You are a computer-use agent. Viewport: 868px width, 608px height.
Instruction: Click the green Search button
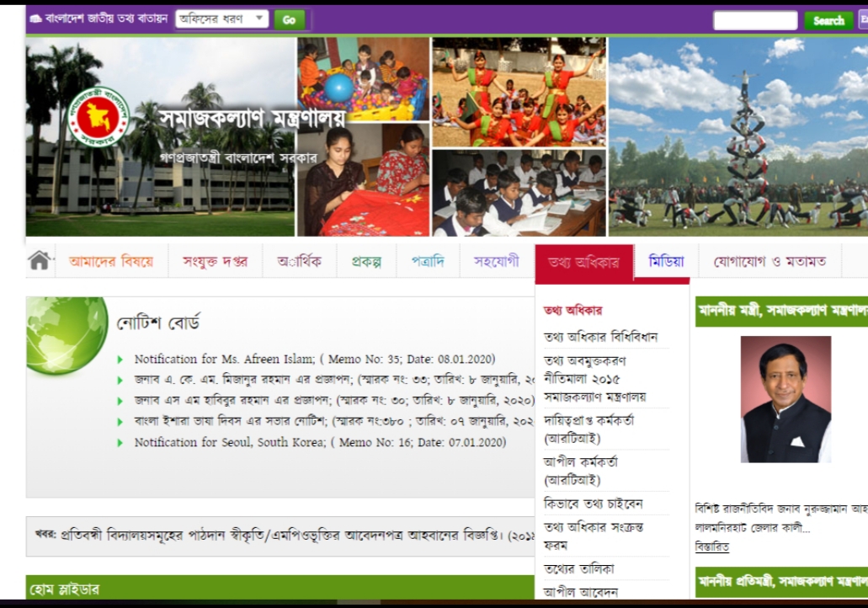pos(828,20)
